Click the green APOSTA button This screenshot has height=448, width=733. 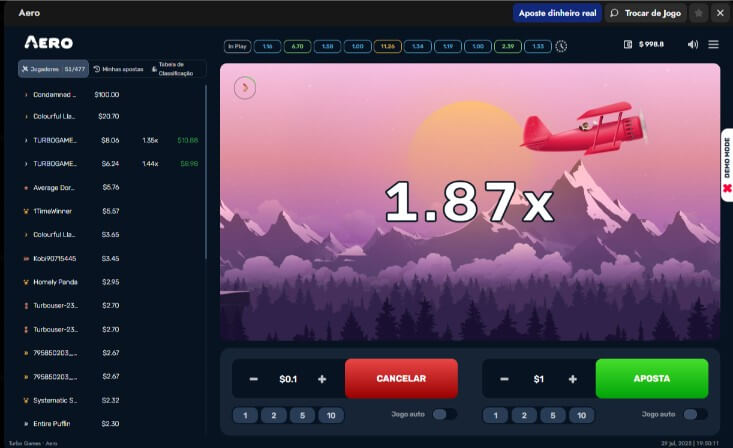click(x=651, y=379)
